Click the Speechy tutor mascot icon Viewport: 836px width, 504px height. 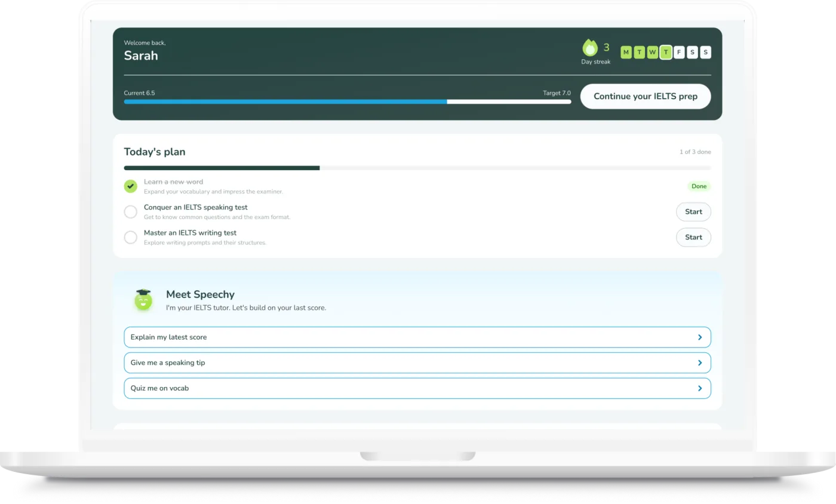[143, 300]
